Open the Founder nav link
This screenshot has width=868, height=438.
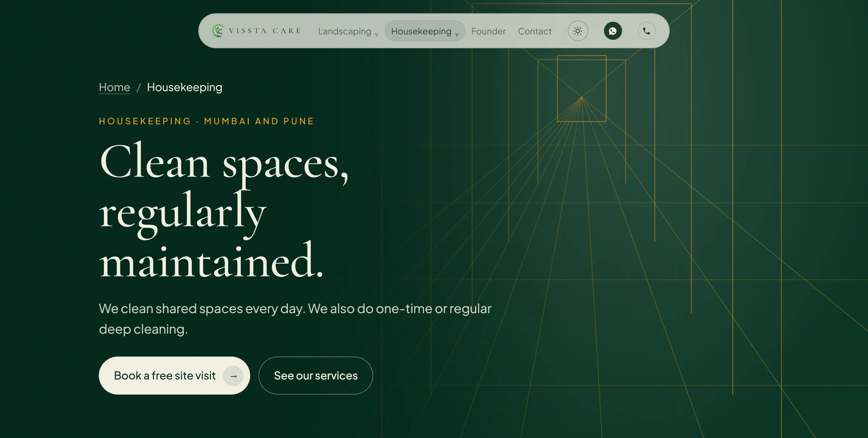(x=488, y=31)
